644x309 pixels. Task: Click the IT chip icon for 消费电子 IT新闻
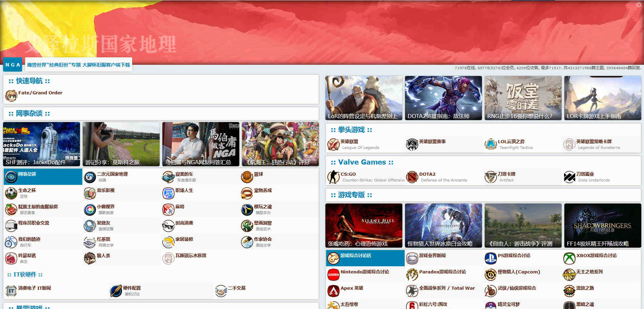[11, 291]
